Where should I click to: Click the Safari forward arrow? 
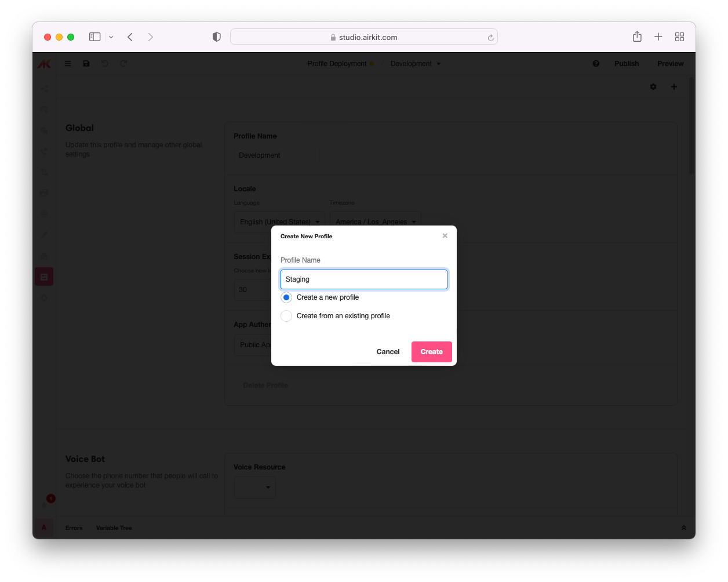(151, 37)
